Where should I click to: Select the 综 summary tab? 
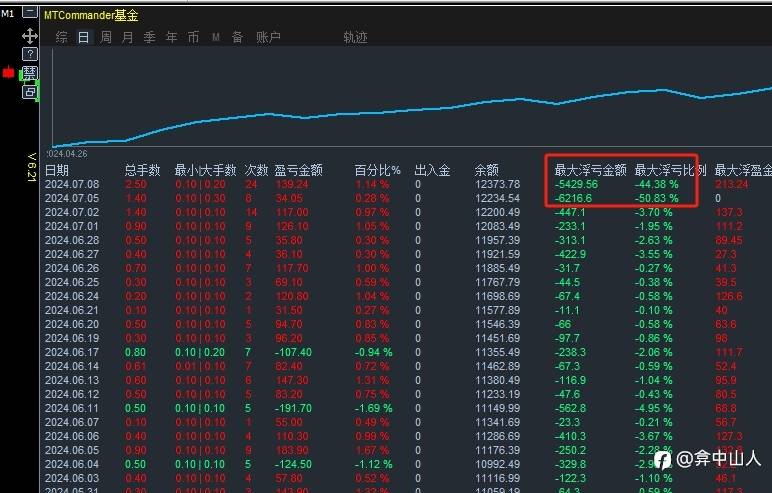point(62,37)
